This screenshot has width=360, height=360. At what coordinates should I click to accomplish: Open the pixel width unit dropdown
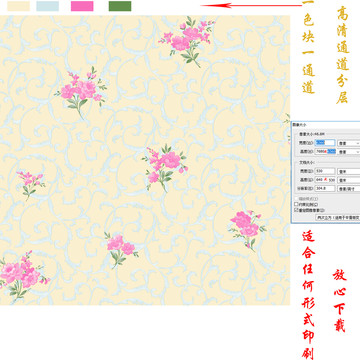tap(349, 143)
